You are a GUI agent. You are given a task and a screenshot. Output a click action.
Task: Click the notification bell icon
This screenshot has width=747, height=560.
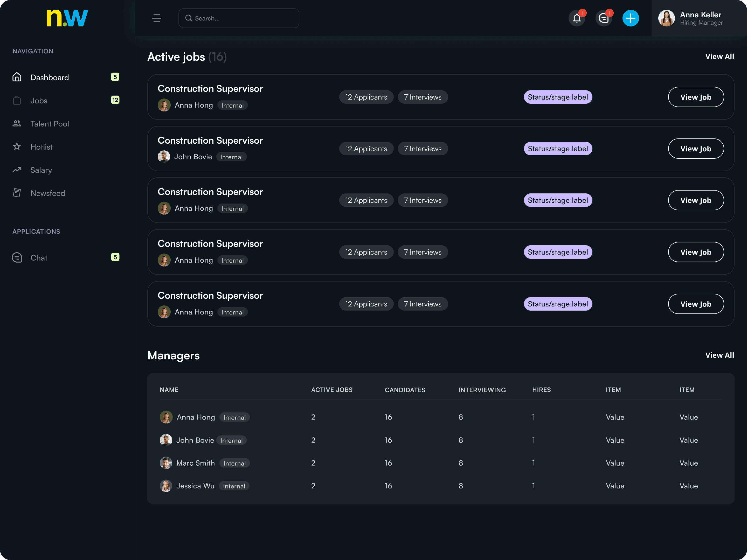[x=576, y=18]
